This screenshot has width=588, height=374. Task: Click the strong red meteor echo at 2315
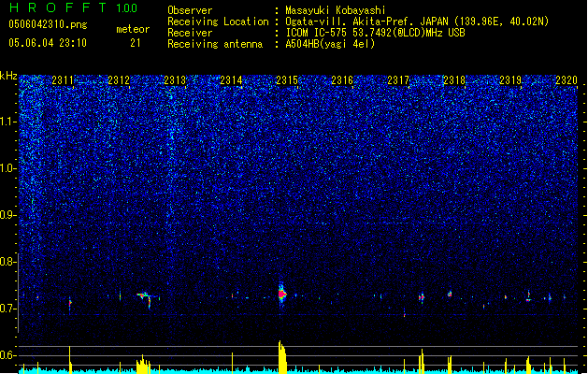pyautogui.click(x=282, y=294)
